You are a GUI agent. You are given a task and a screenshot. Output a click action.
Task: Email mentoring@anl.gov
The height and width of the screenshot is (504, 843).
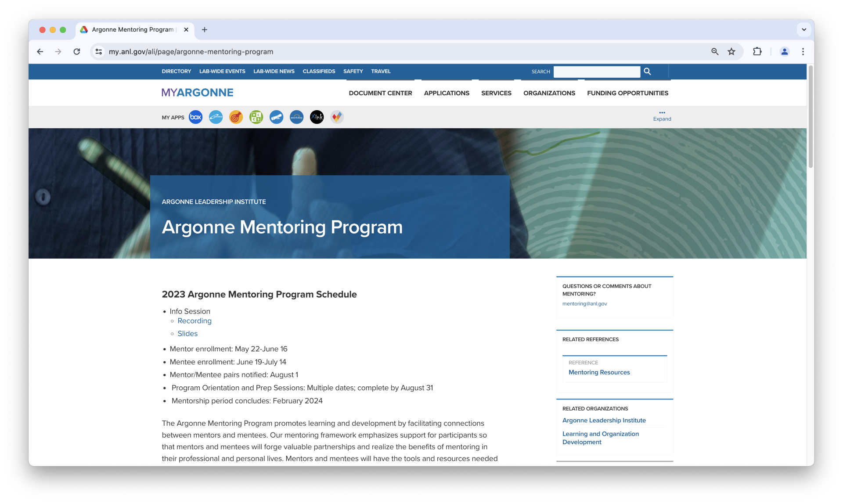click(x=584, y=304)
